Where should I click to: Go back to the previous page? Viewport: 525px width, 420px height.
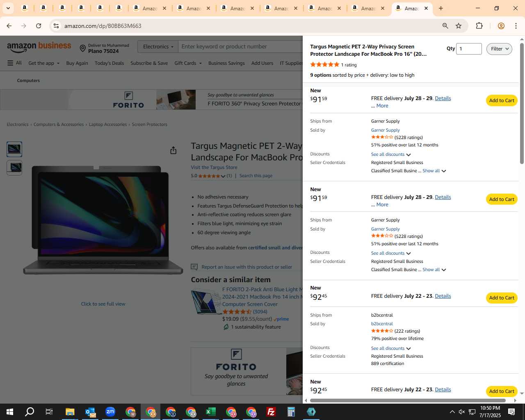tap(9, 26)
